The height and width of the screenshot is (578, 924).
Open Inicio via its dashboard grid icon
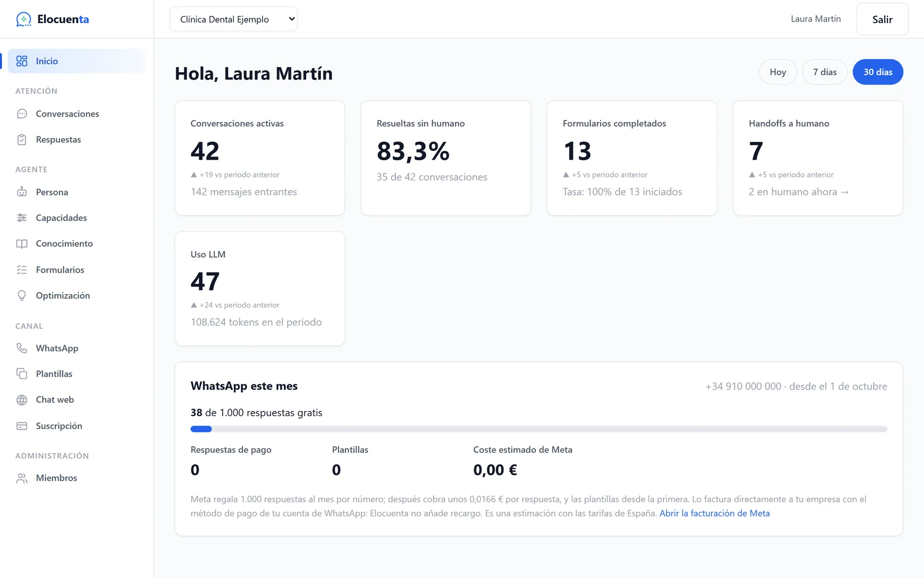point(22,61)
